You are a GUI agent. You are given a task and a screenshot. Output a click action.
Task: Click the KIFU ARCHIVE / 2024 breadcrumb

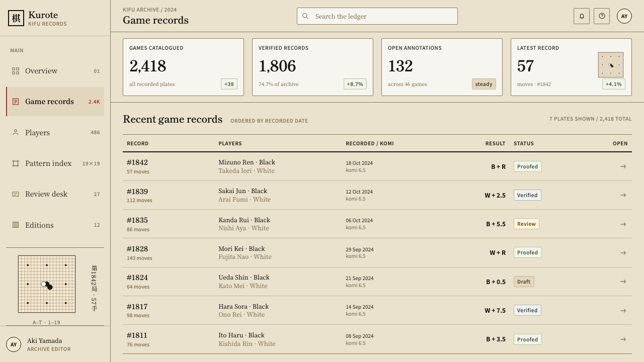(x=150, y=10)
